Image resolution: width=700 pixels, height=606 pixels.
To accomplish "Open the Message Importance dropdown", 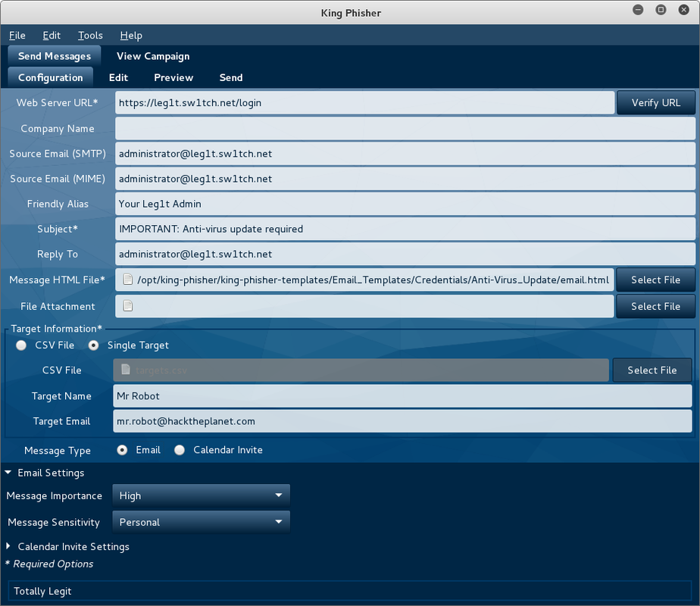I will (201, 495).
